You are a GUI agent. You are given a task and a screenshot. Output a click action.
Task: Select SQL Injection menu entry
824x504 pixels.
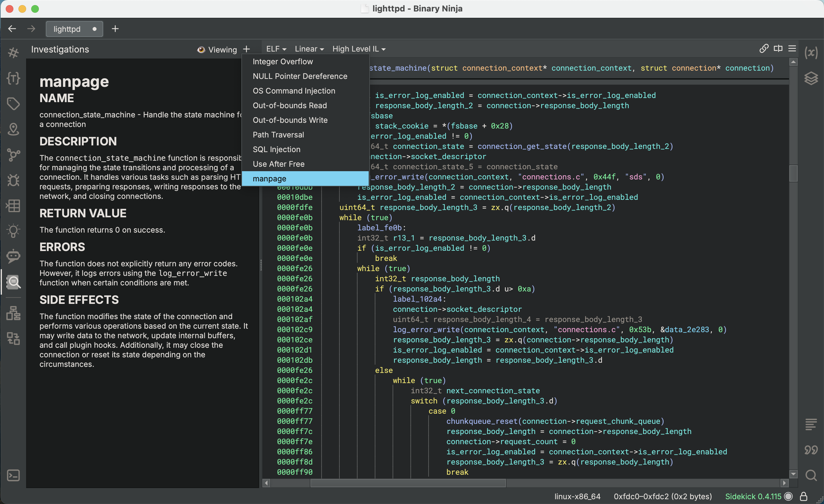point(276,150)
